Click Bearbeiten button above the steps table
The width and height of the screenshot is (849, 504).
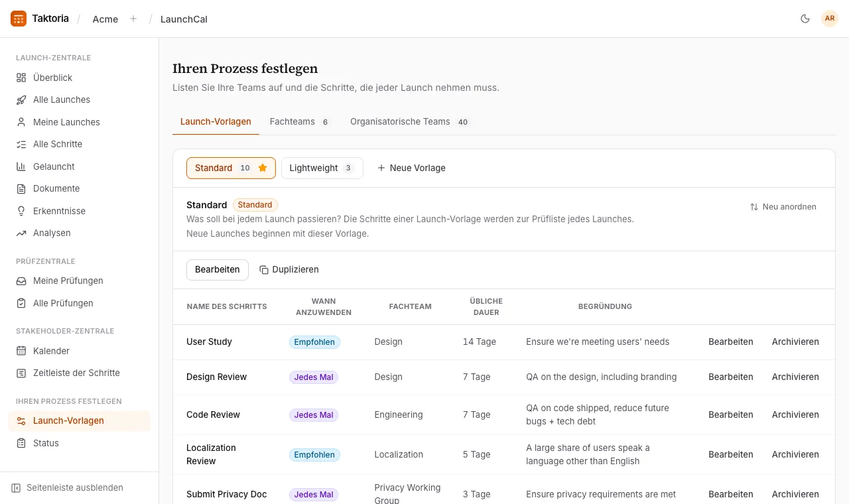tap(218, 269)
